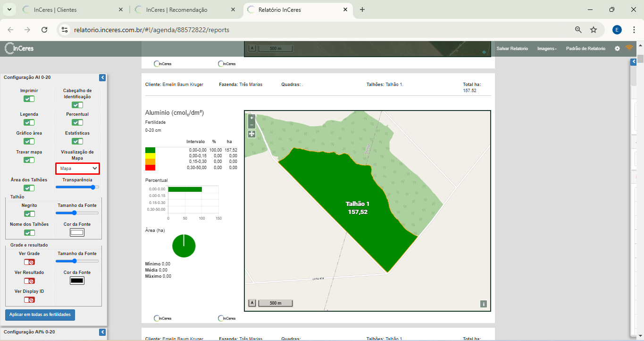Click the Grade Tamanho da Fonte slider
This screenshot has width=644, height=341.
pos(77,261)
